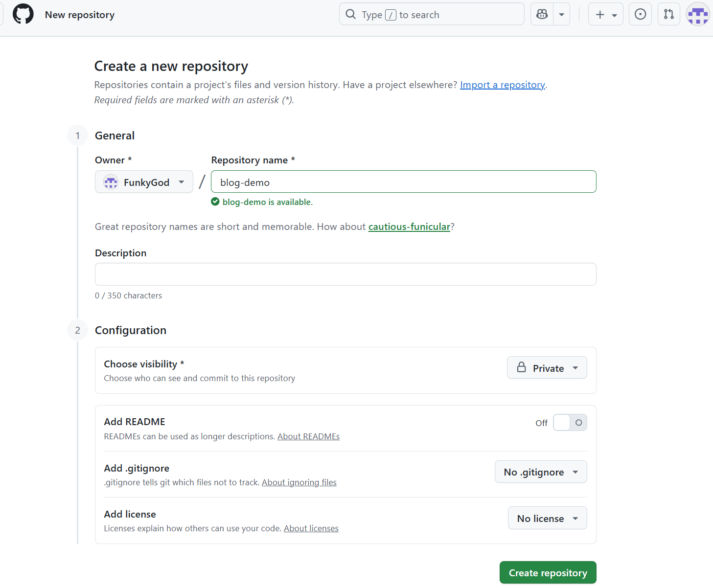This screenshot has width=713, height=588.
Task: Open the No .gitignore template dropdown
Action: point(540,472)
